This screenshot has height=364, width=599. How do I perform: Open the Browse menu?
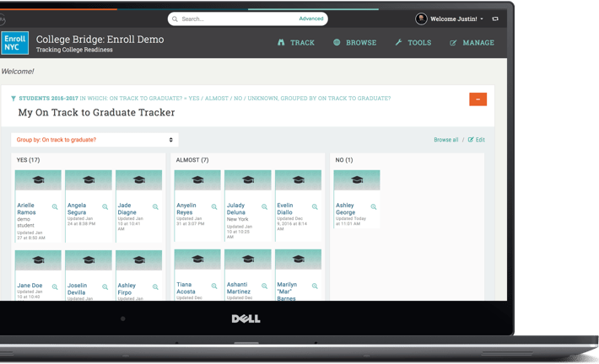354,43
